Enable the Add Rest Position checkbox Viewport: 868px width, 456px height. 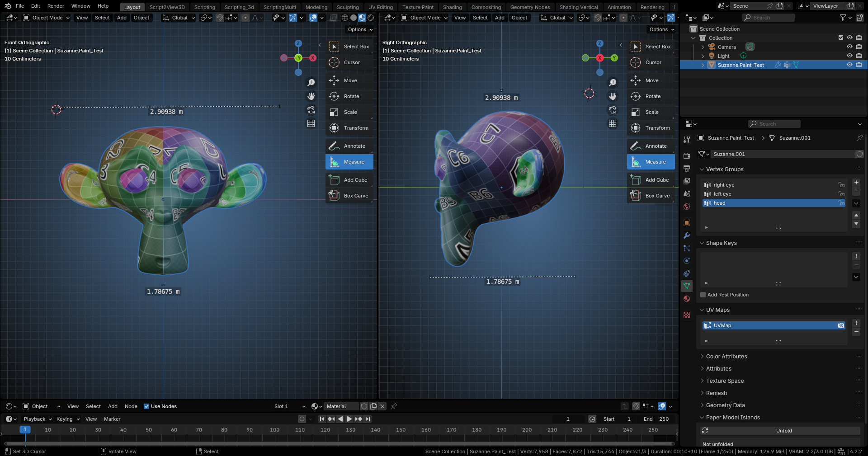click(x=703, y=295)
